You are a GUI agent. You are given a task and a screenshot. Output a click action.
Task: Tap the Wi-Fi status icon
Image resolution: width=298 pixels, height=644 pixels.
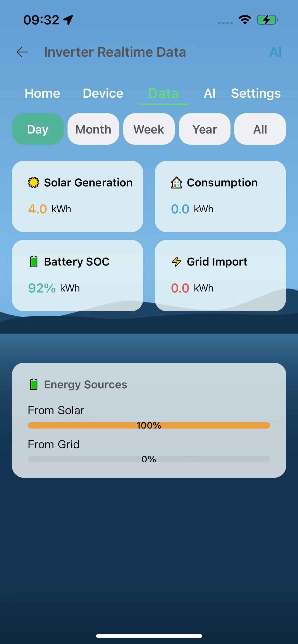[x=245, y=20]
